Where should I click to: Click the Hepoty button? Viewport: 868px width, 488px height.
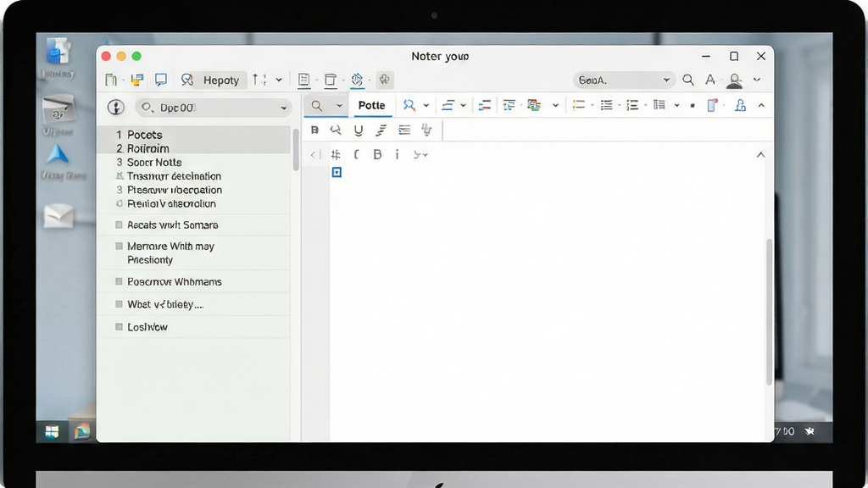point(221,80)
